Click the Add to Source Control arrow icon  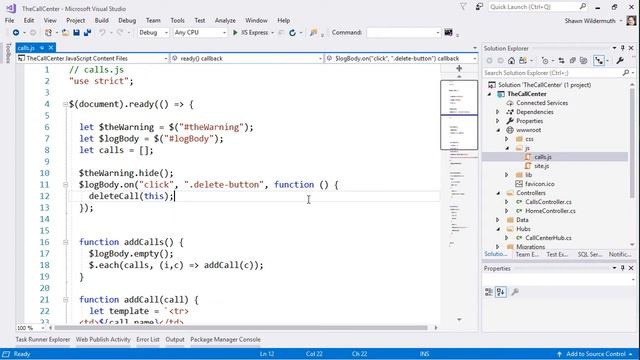click(559, 354)
